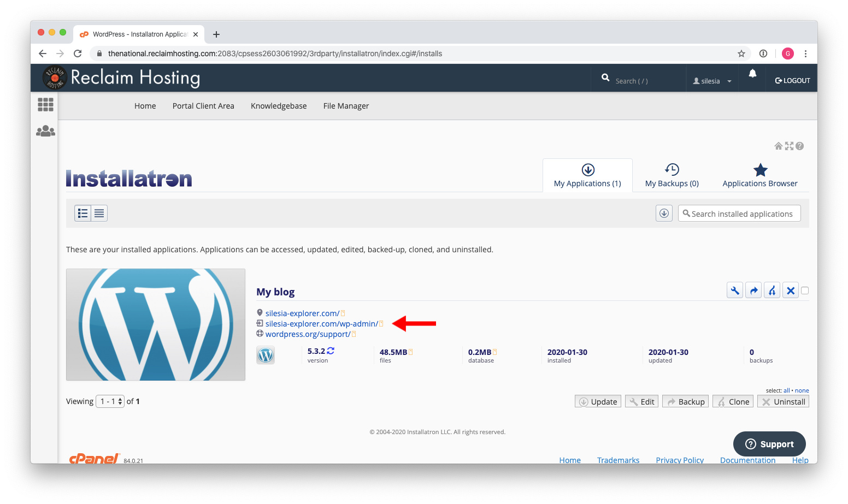Click Search installed applications field

(x=739, y=214)
